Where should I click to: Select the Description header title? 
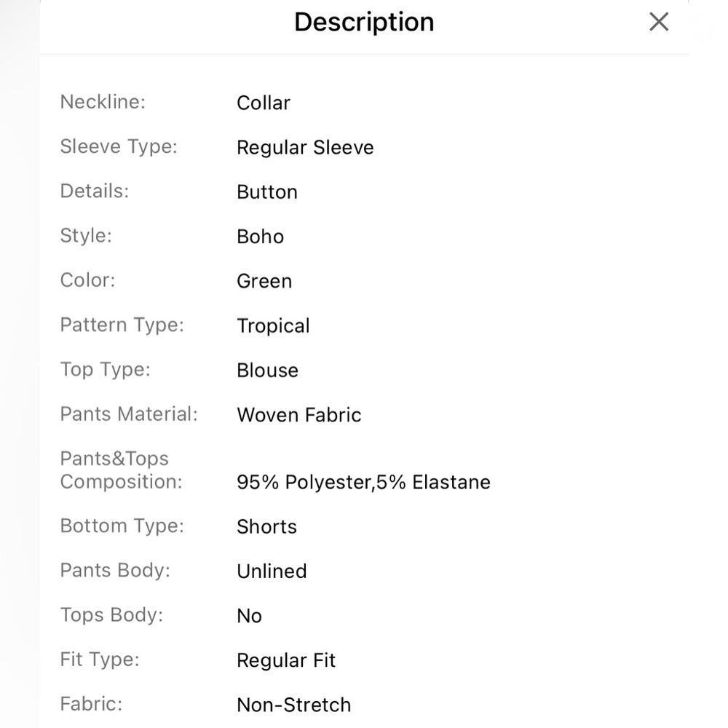pos(364,23)
